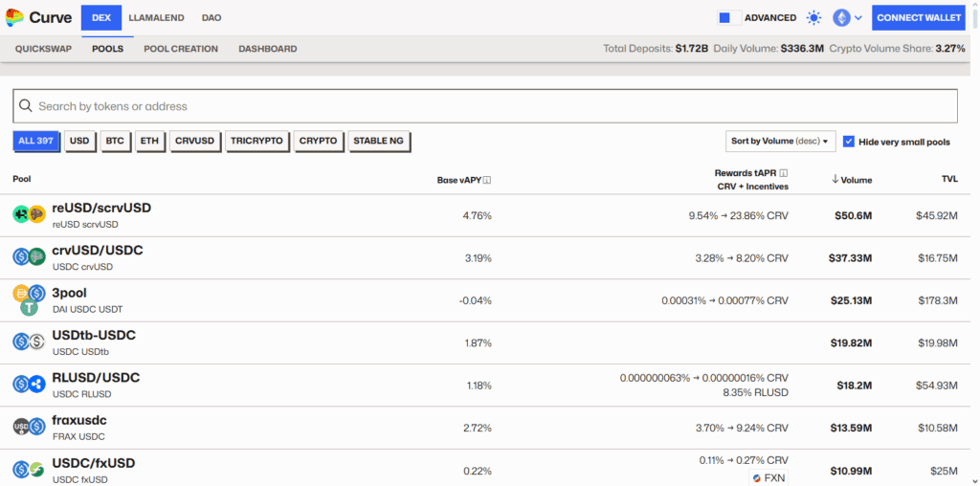
Task: Click the CONNECT WALLET button
Action: (919, 18)
